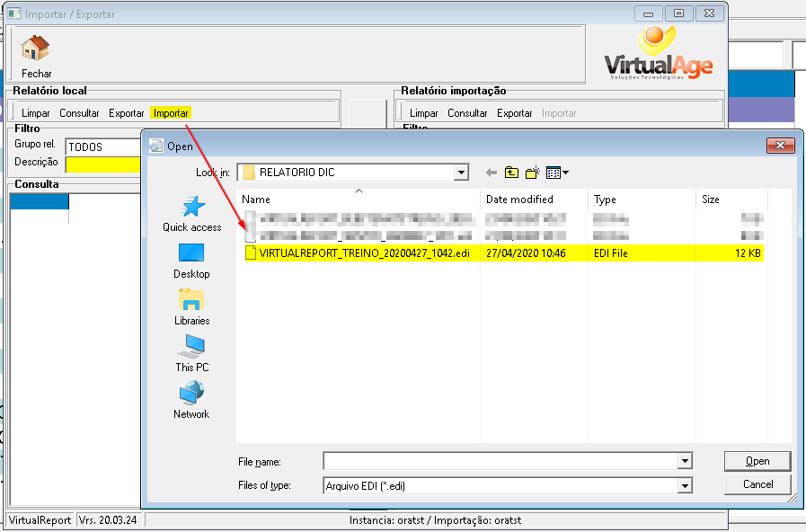Select This PC in the places bar
Screen dimensions: 806x532
tap(191, 354)
